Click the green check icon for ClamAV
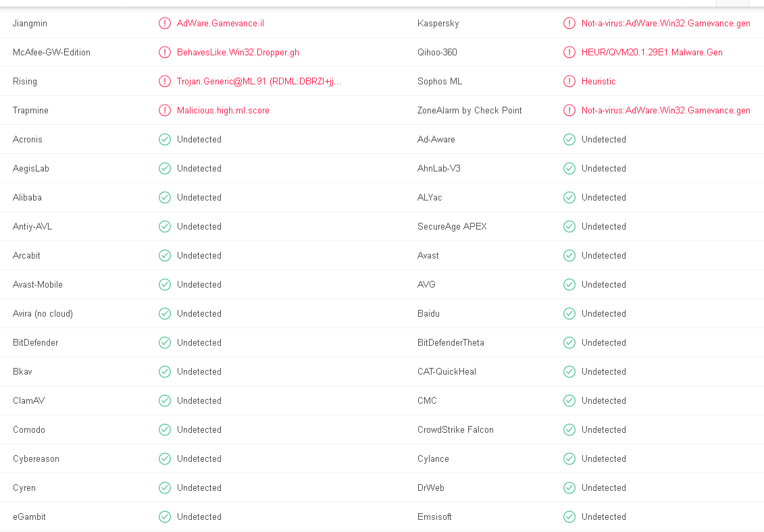The height and width of the screenshot is (532, 764). point(165,400)
